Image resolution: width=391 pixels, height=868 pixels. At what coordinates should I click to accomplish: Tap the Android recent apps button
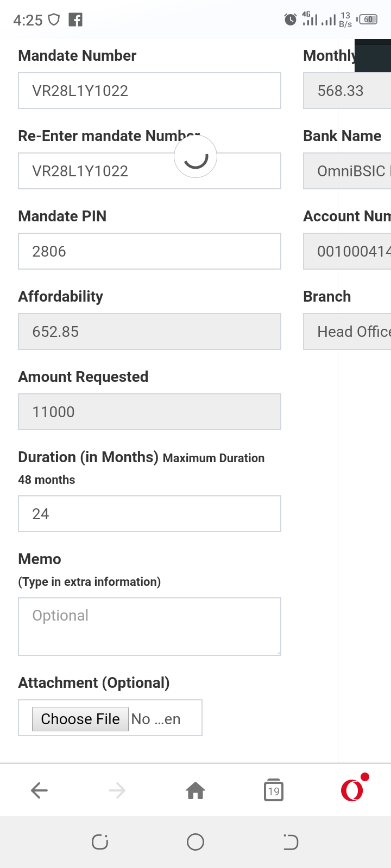tap(100, 842)
